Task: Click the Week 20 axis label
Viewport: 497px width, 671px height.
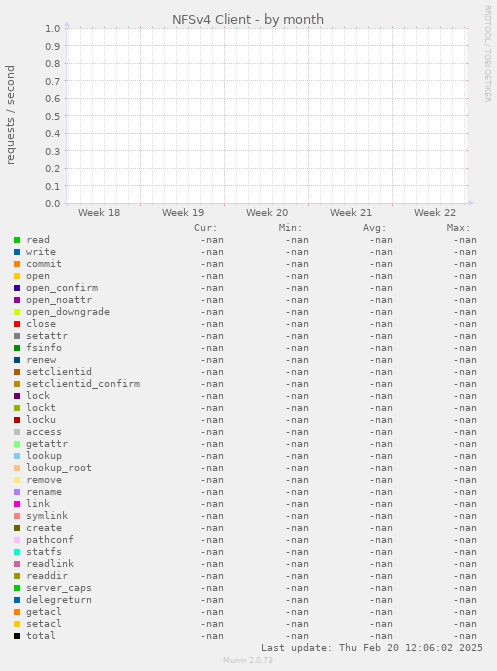Action: coord(267,213)
